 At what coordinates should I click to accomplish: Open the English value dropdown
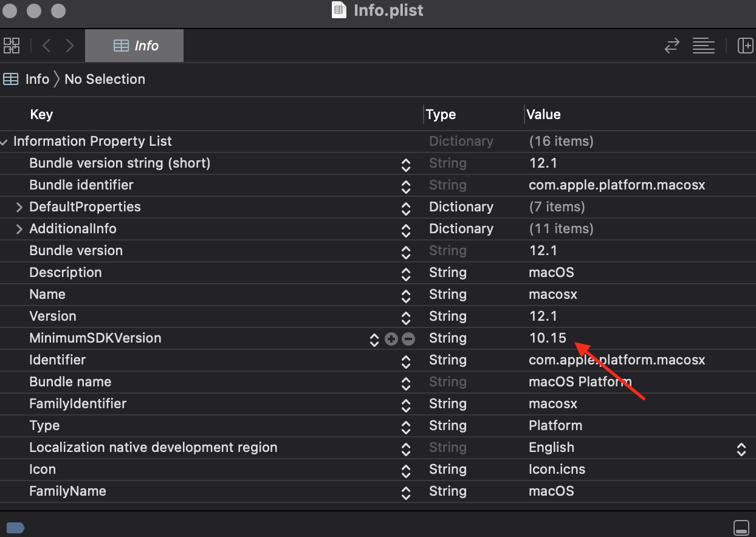(x=741, y=448)
